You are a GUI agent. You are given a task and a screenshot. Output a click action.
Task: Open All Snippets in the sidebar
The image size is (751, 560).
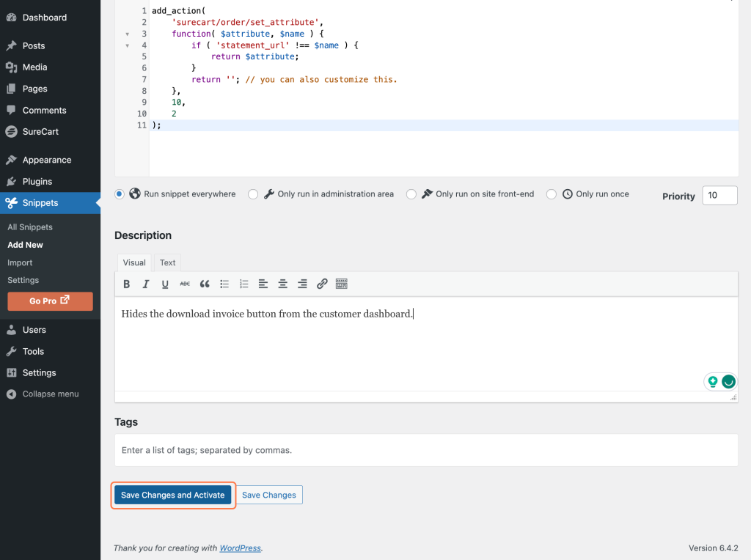click(x=30, y=227)
